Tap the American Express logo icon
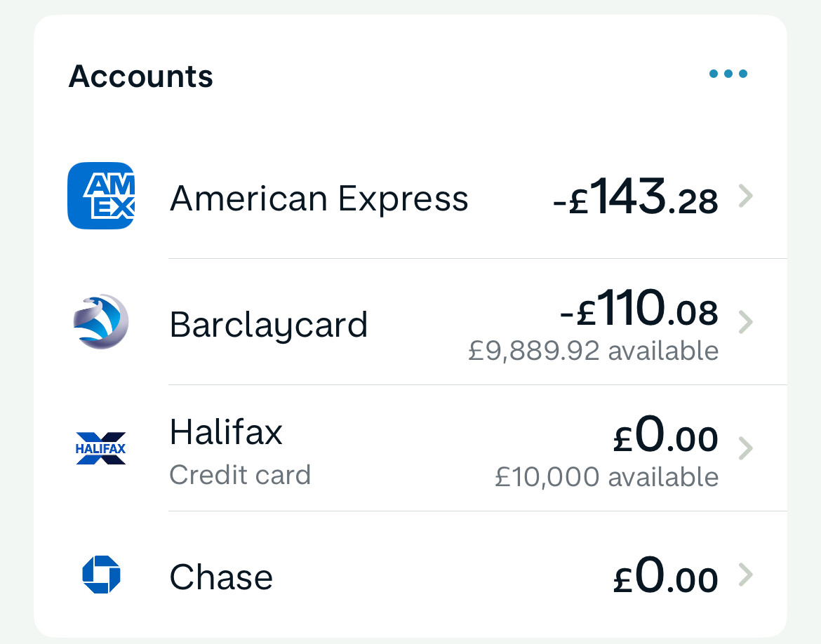This screenshot has width=821, height=644. 101,196
